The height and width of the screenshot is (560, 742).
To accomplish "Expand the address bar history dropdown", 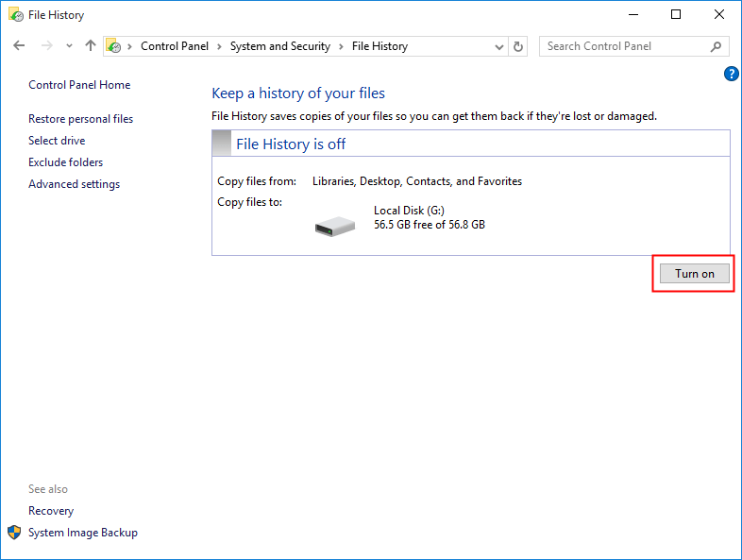I will pyautogui.click(x=499, y=46).
